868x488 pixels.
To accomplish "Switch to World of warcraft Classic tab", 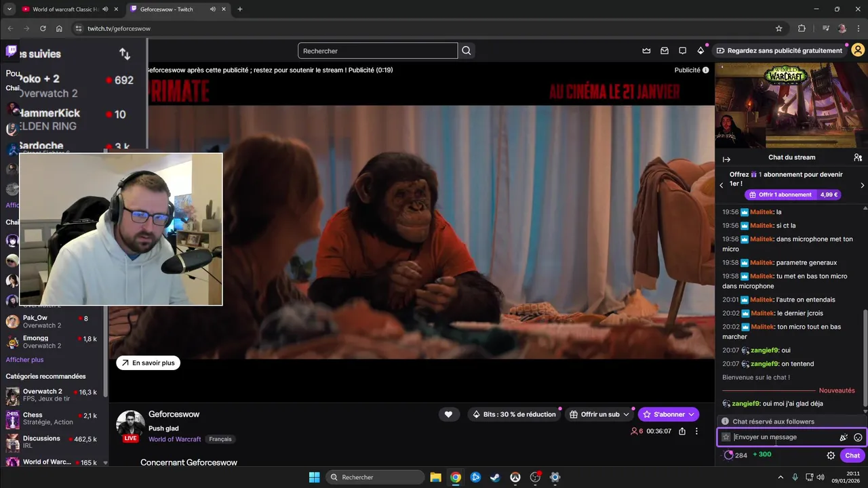I will click(65, 9).
